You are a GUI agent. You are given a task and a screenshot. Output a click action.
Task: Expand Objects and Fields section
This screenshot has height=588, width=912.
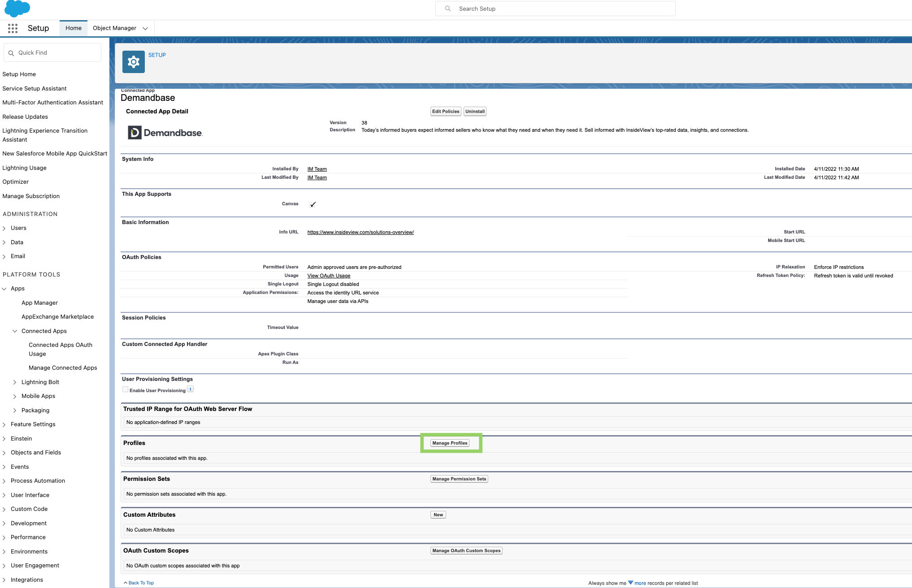pos(4,453)
